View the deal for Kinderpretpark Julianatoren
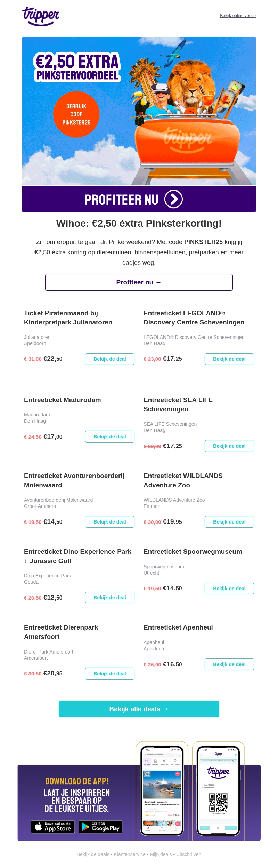This screenshot has height=868, width=278. click(109, 359)
